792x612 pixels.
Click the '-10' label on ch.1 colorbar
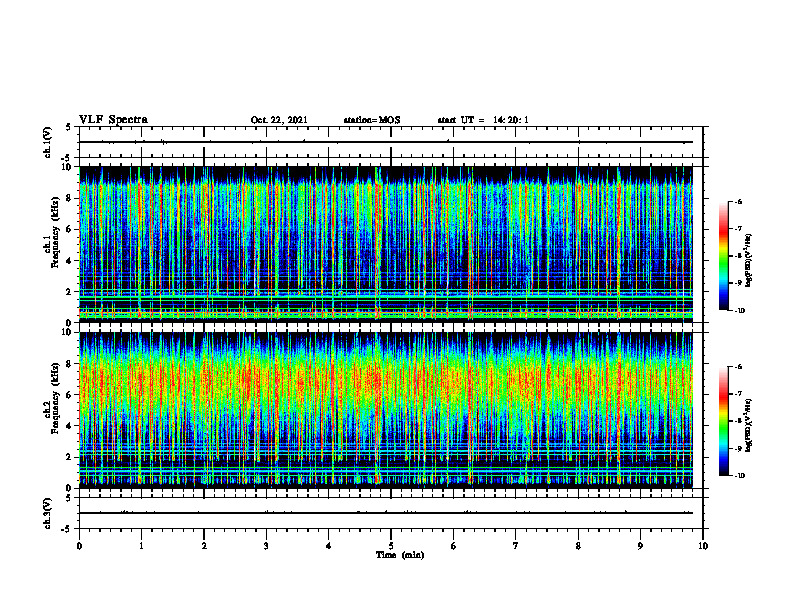click(x=739, y=311)
